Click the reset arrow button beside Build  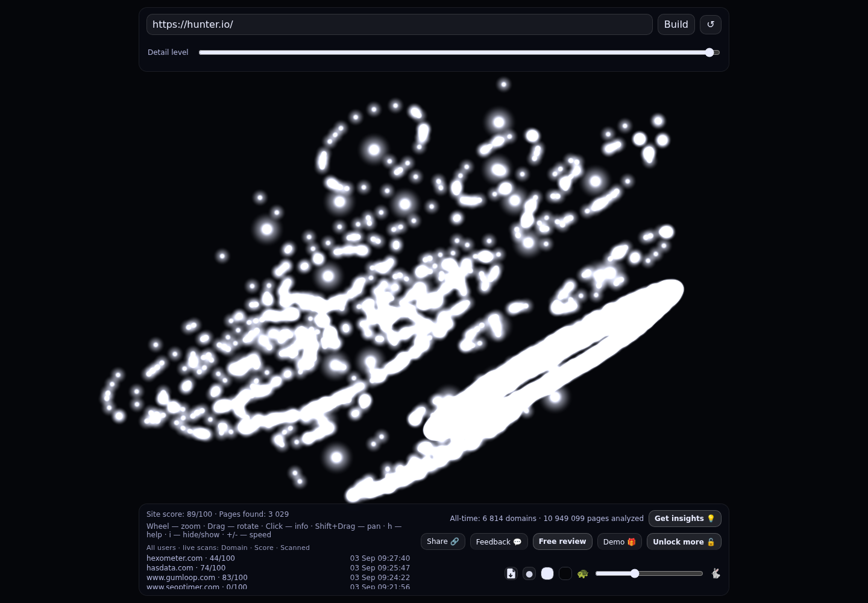[711, 25]
